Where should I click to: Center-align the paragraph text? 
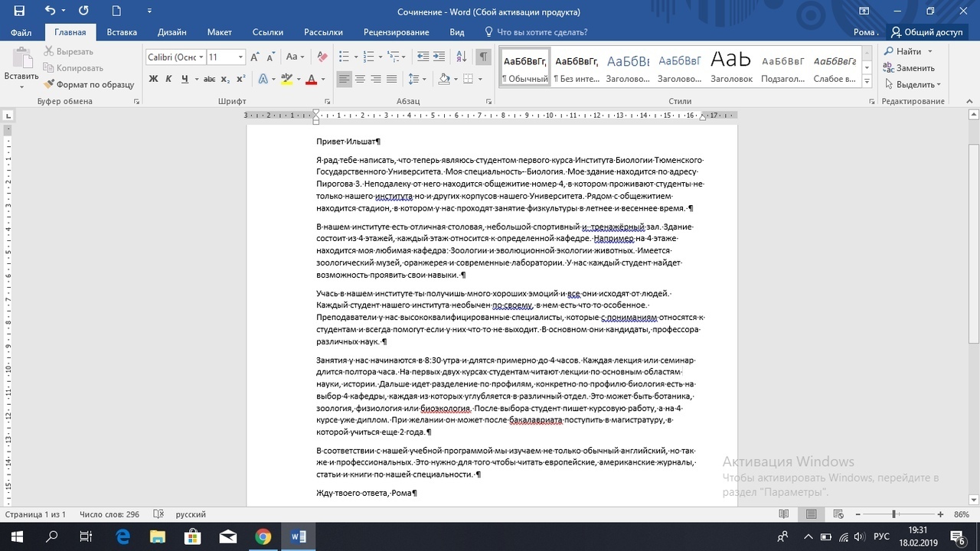click(x=361, y=79)
